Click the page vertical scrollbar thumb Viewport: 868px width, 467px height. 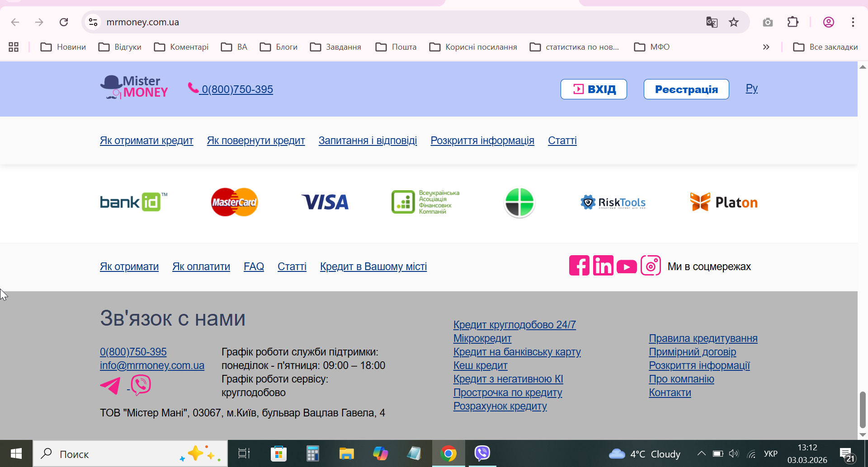(x=863, y=409)
